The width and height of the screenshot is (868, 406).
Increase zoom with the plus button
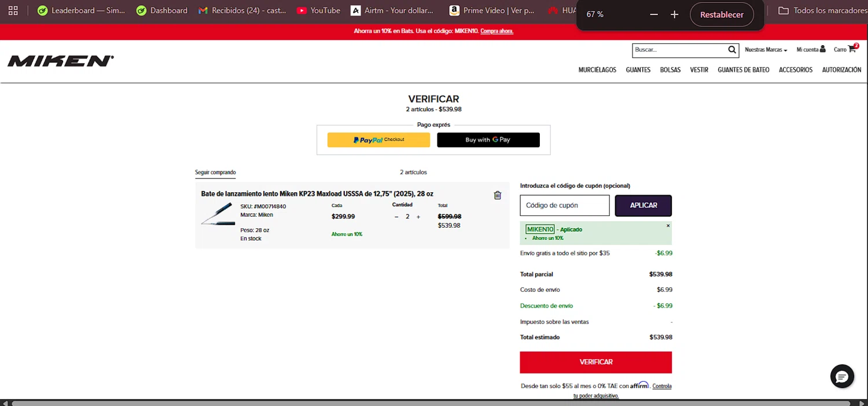(674, 14)
